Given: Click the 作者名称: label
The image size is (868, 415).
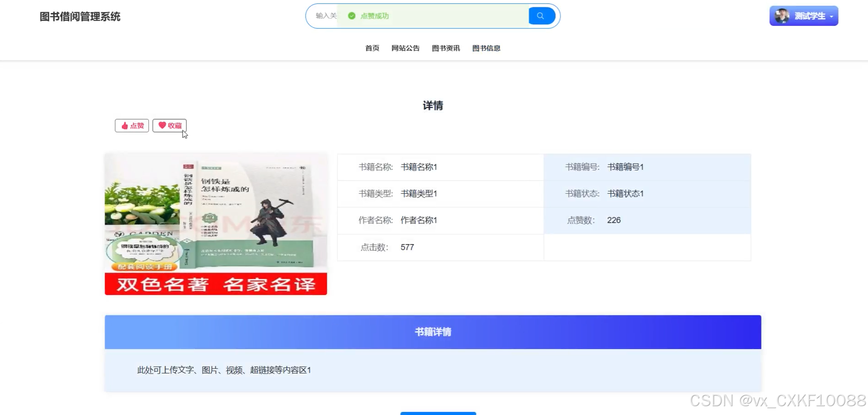Looking at the screenshot, I should click(x=376, y=220).
